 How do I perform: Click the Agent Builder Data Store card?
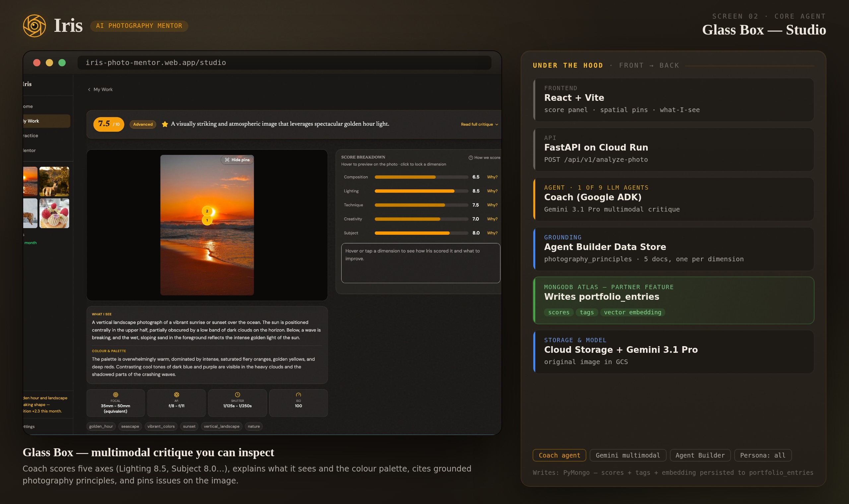[x=674, y=249]
